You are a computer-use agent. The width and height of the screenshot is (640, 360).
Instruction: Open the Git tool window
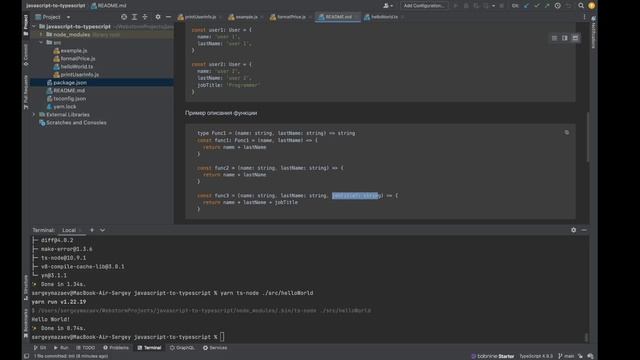(40, 348)
